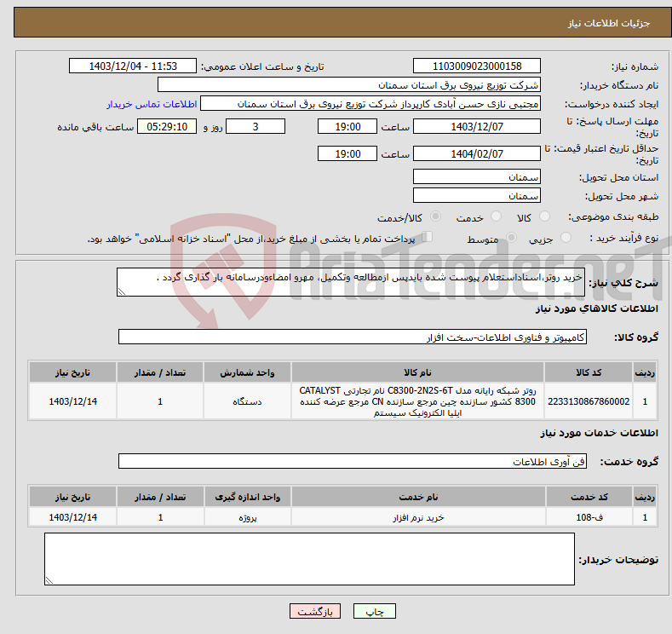The image size is (672, 634).
Task: Select the جزیی purchase type radio
Action: click(566, 238)
